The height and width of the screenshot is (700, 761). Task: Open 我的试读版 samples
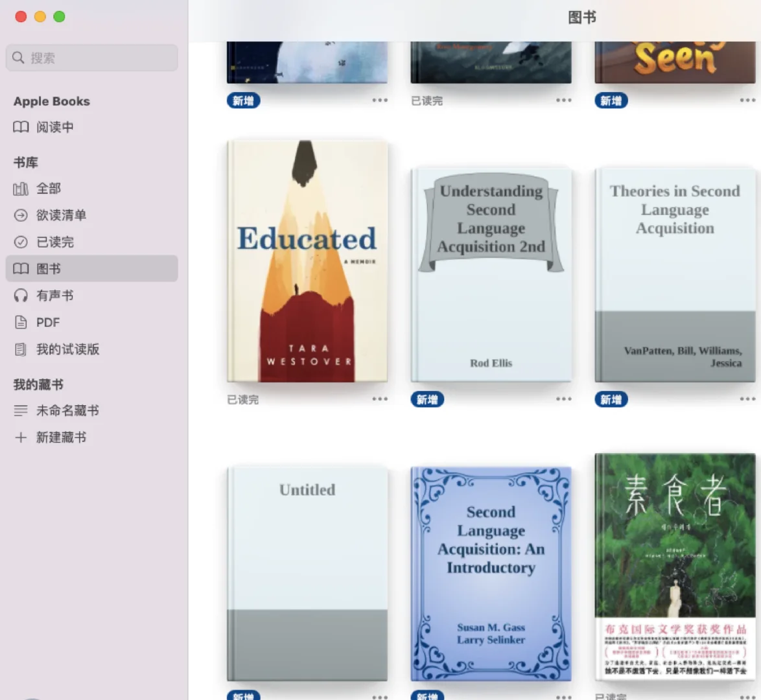92,349
